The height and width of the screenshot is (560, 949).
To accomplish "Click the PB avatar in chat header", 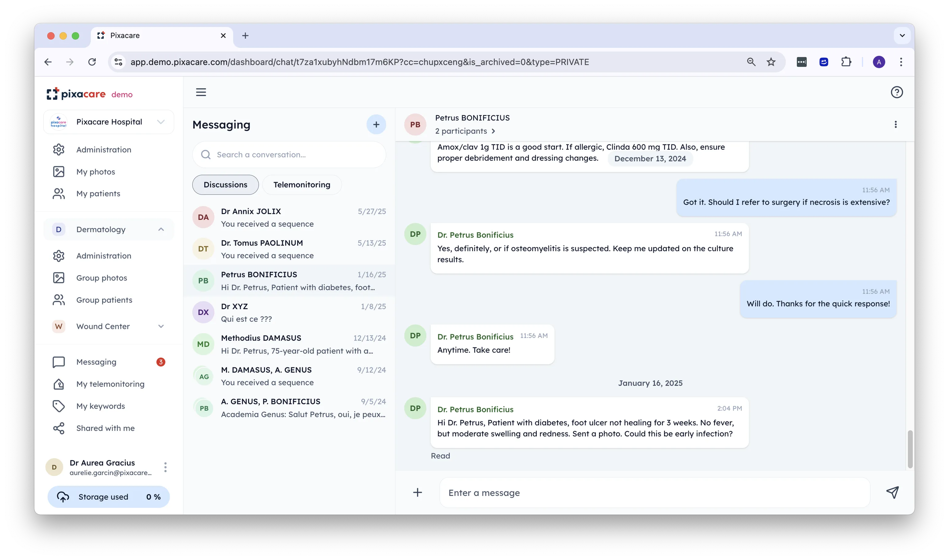I will point(415,125).
